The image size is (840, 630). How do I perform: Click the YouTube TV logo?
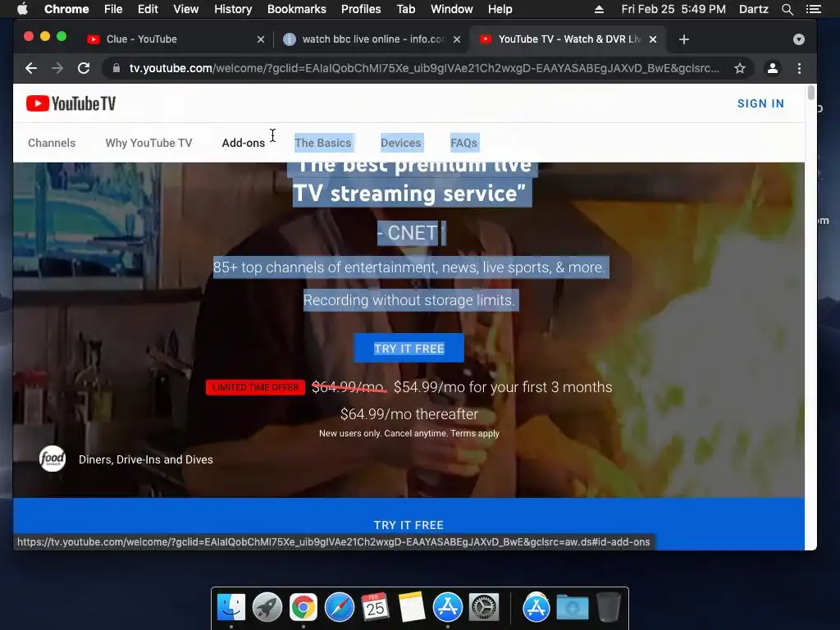point(71,103)
